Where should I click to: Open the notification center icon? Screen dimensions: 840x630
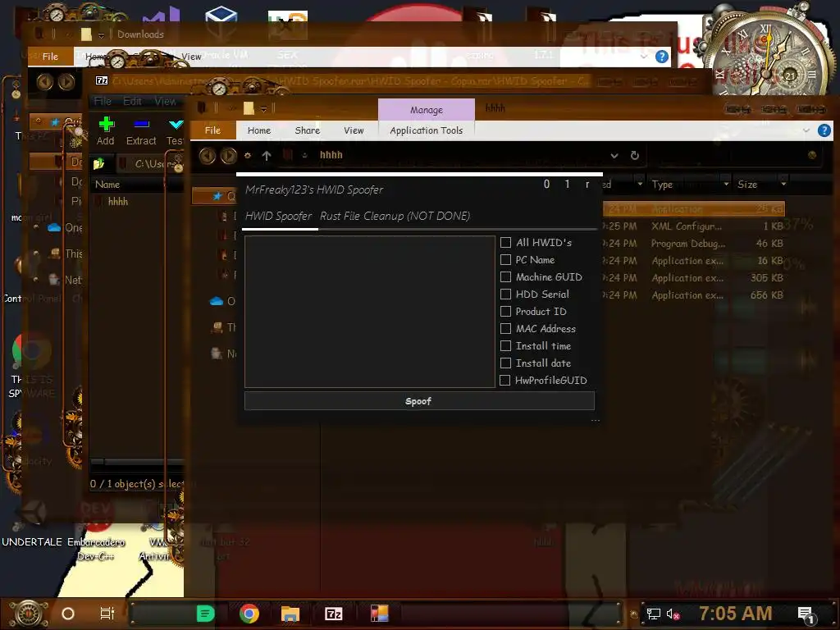pyautogui.click(x=806, y=614)
